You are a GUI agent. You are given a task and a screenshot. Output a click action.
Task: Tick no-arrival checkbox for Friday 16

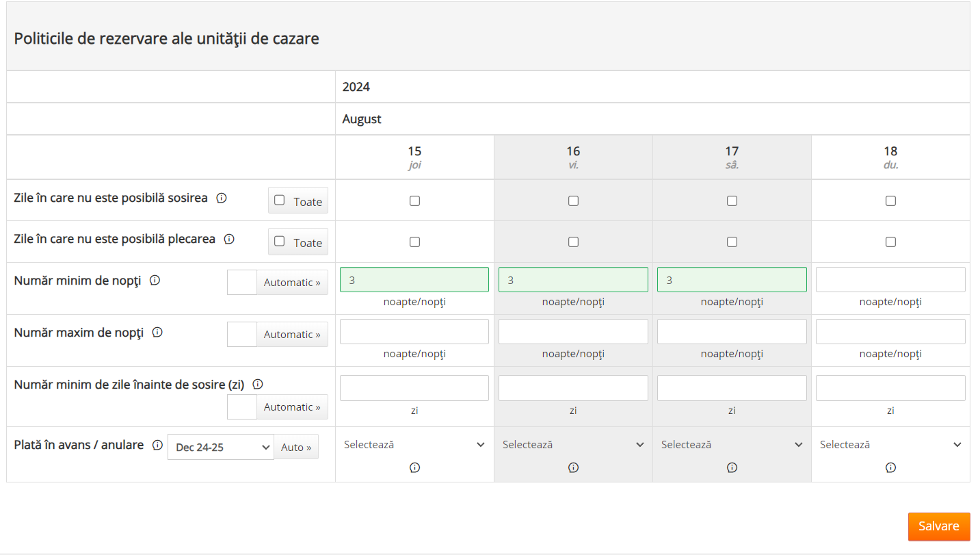coord(573,201)
